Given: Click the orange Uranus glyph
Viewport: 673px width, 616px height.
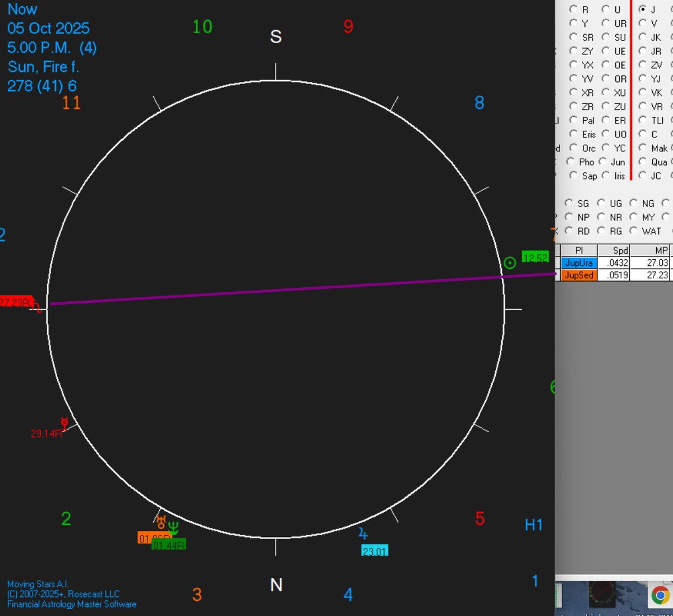Looking at the screenshot, I should [x=161, y=522].
